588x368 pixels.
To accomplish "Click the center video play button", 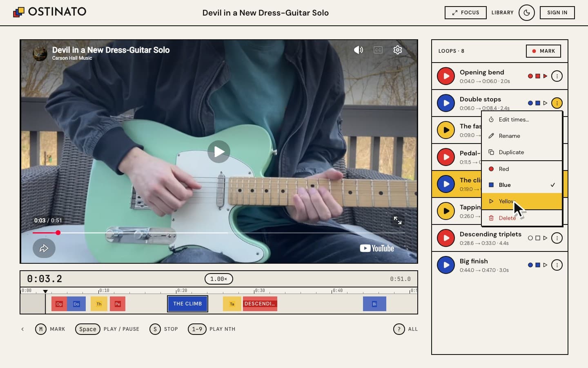I will [219, 152].
